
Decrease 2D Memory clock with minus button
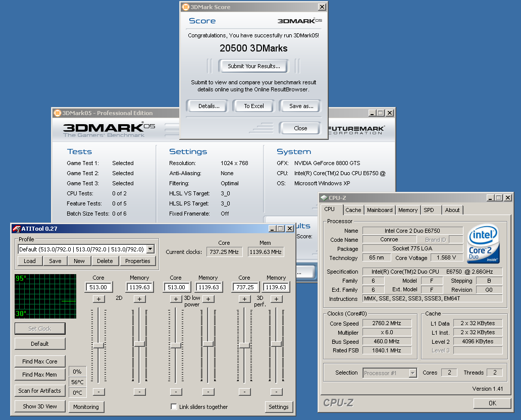(139, 392)
